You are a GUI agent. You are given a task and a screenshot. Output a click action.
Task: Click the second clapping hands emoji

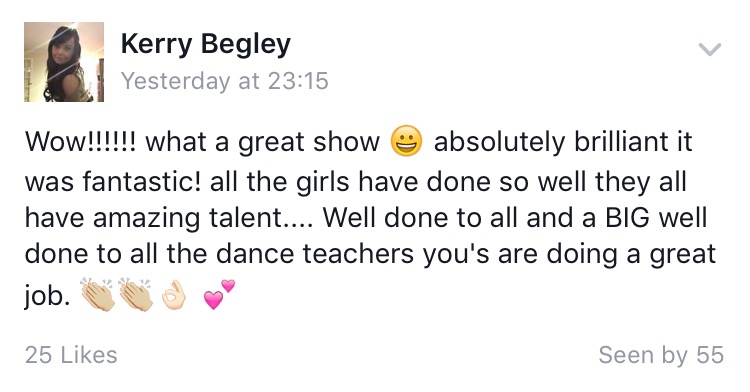click(135, 294)
